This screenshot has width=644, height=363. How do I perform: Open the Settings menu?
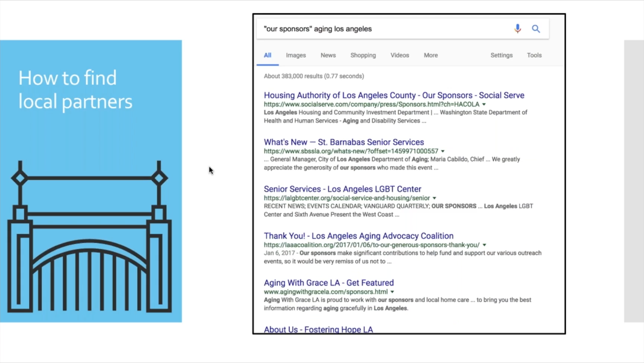coord(501,55)
